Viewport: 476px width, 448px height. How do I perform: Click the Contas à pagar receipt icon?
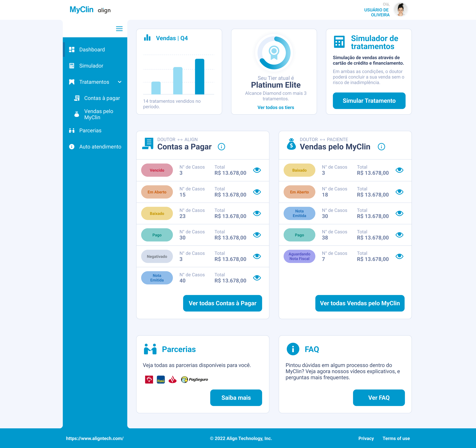77,98
